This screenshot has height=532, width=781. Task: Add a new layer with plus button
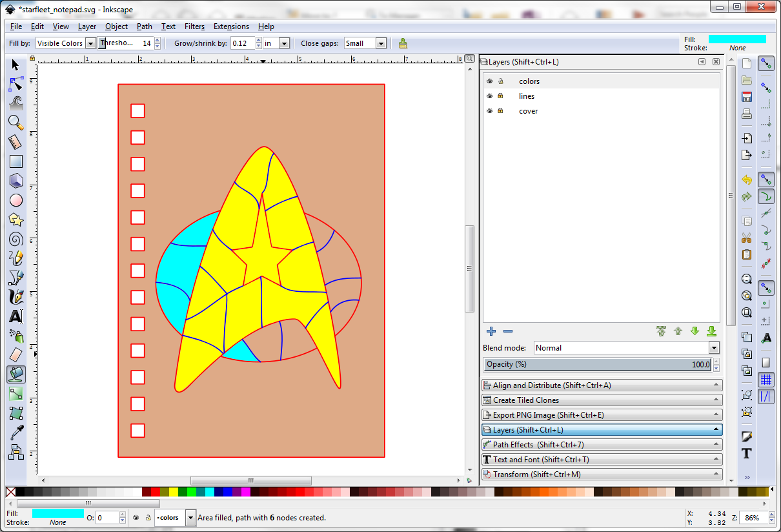tap(491, 331)
